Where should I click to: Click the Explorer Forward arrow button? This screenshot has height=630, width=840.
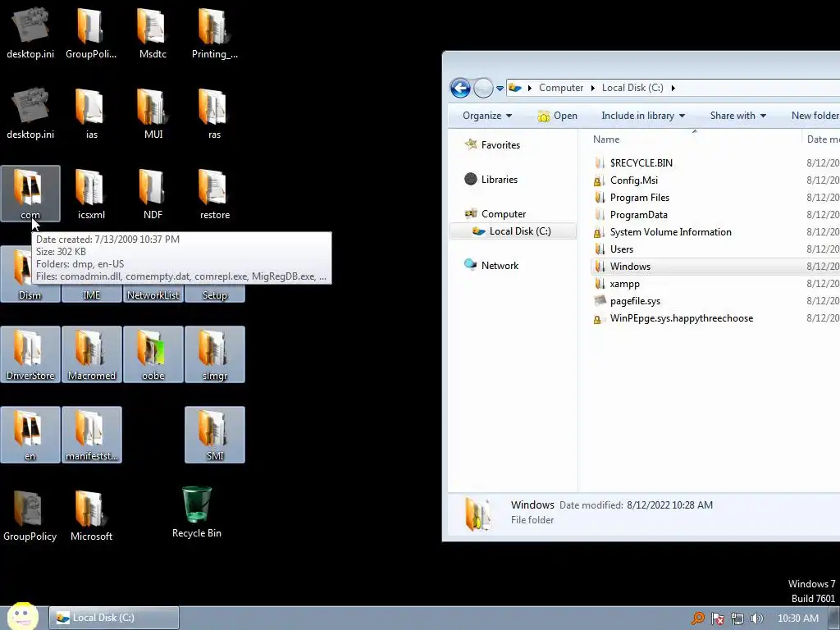pos(483,88)
